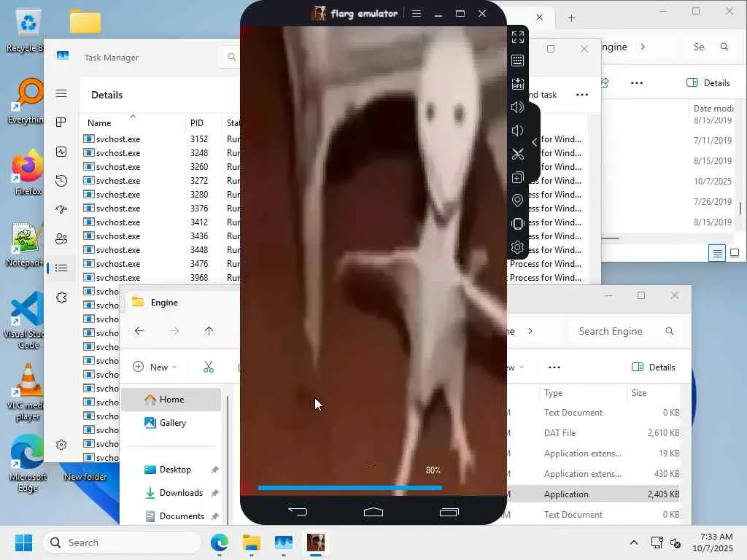The height and width of the screenshot is (560, 747).
Task: Open the flarg emulator hamburger menu
Action: [417, 13]
